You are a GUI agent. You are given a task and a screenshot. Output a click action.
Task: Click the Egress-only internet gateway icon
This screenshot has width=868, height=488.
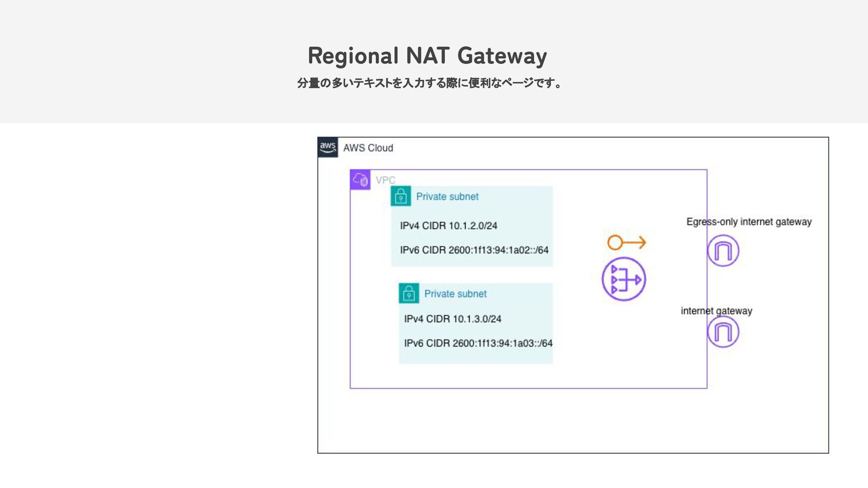pyautogui.click(x=723, y=251)
